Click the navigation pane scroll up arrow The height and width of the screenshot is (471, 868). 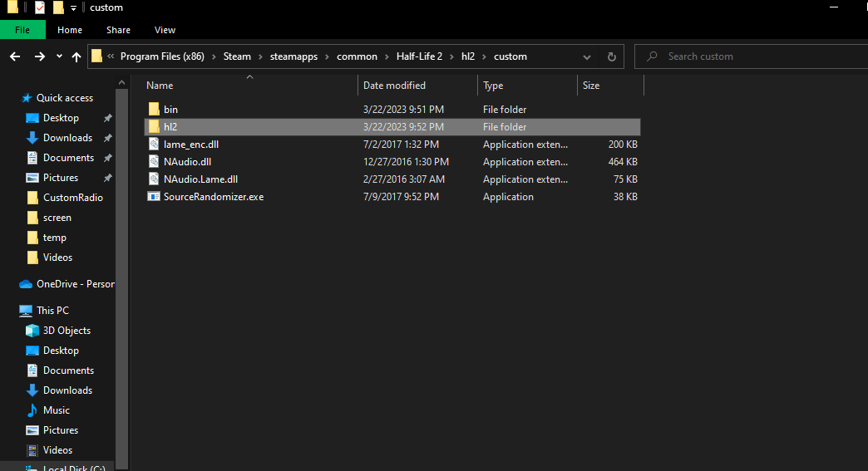pos(121,82)
